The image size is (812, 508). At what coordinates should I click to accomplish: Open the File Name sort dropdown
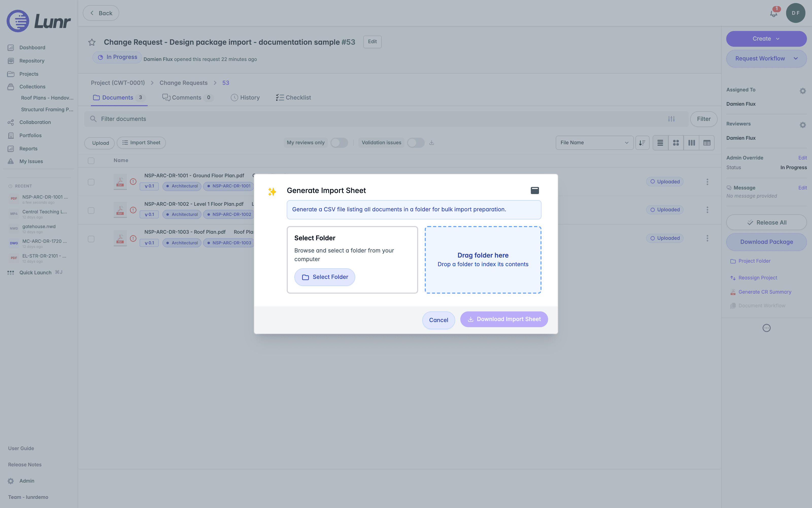[594, 143]
